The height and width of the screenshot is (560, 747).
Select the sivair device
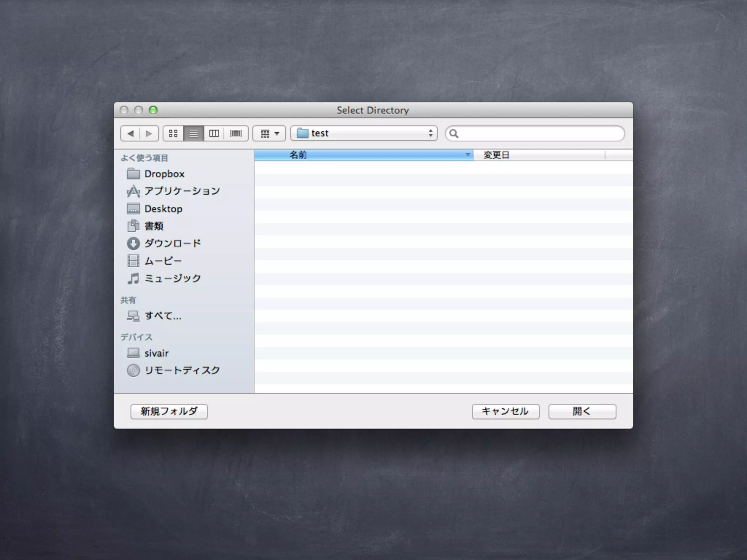pos(156,353)
